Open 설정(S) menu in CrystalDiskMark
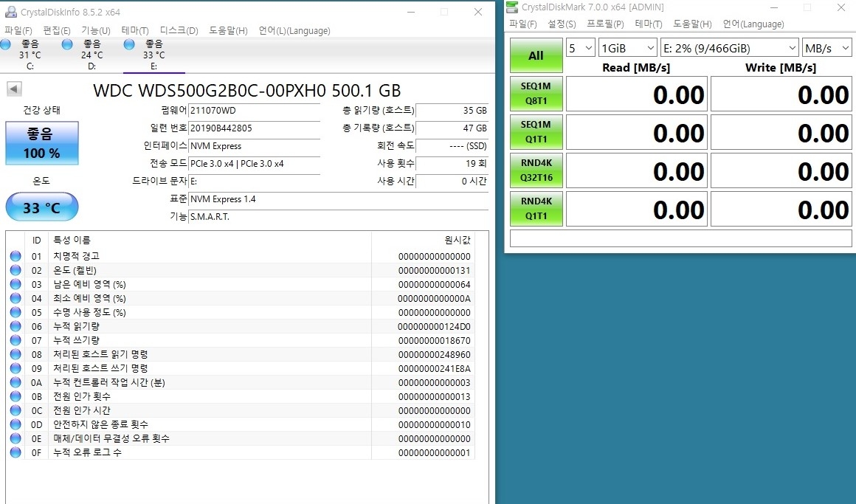Viewport: 856px width, 504px height. coord(562,24)
